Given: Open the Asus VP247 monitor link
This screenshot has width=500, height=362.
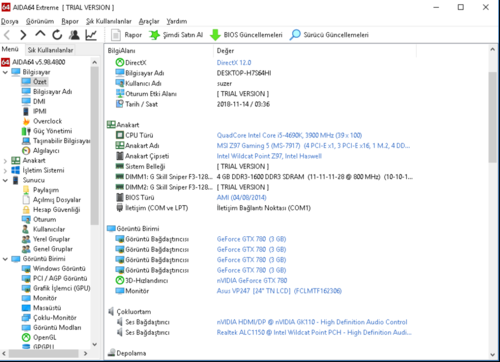Looking at the screenshot, I should click(x=279, y=291).
